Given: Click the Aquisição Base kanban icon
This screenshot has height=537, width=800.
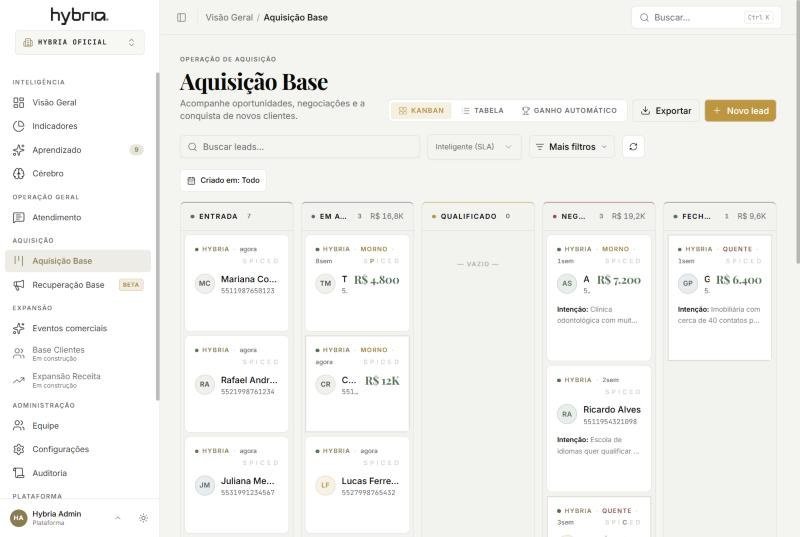Looking at the screenshot, I should coord(18,261).
